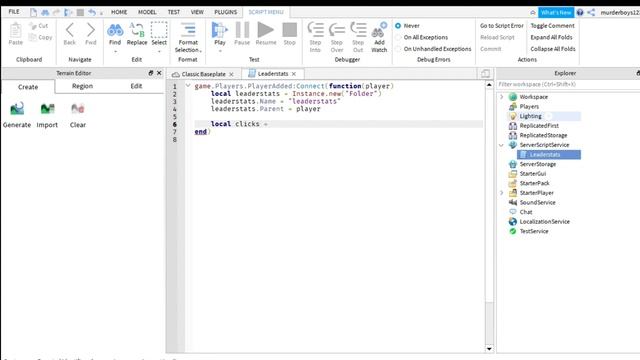Open the Format Selection dropdown arrow
The width and height of the screenshot is (640, 360).
coord(200,51)
